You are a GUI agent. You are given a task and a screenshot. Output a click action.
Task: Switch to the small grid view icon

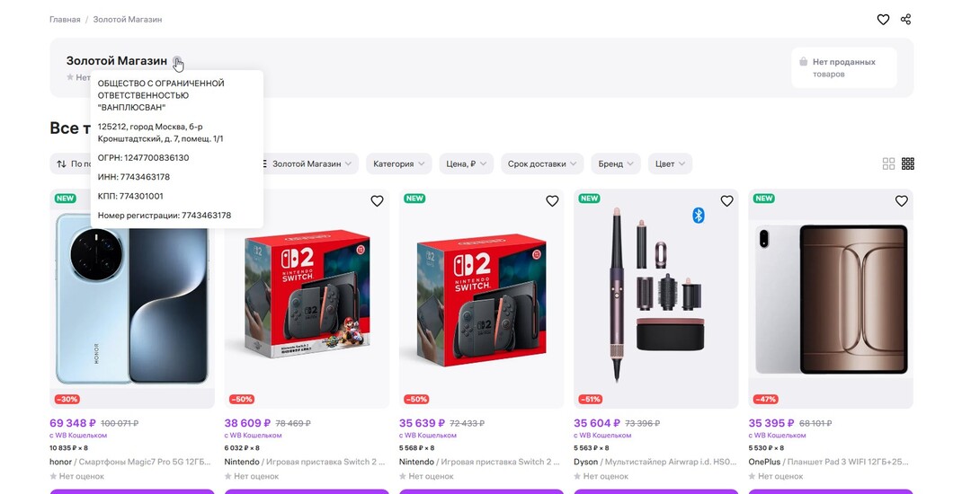pos(908,163)
